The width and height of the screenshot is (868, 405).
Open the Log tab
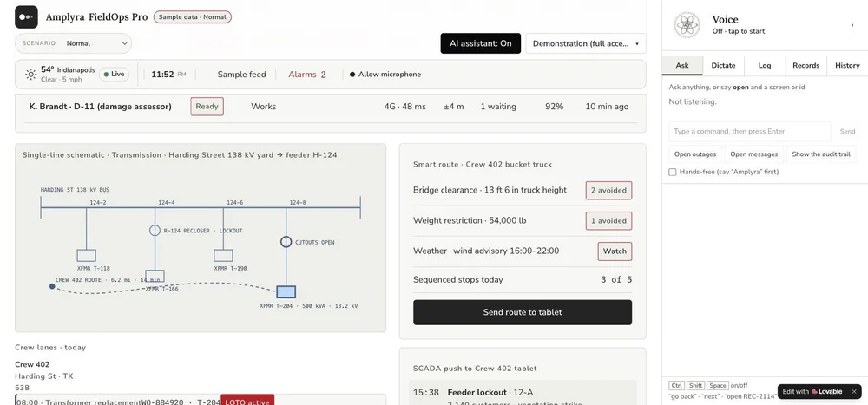765,65
